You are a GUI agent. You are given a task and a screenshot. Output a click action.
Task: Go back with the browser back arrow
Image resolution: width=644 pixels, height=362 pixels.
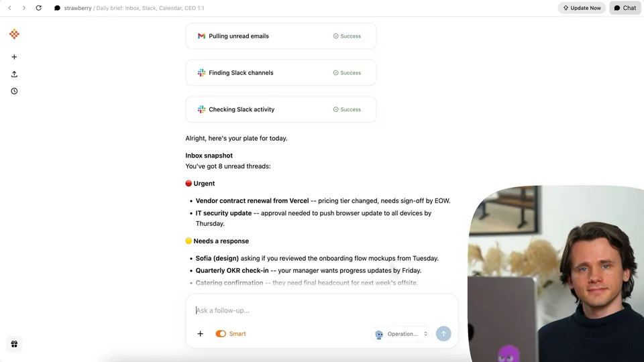coord(10,8)
